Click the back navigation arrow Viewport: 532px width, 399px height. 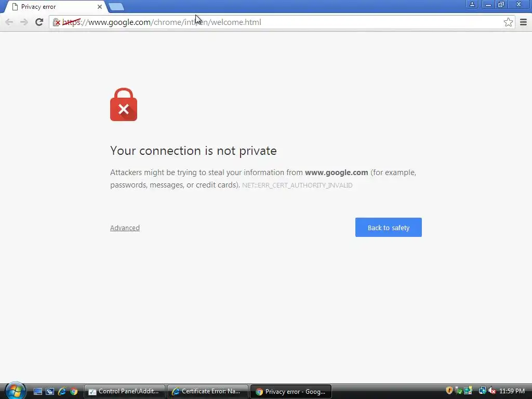pyautogui.click(x=9, y=22)
